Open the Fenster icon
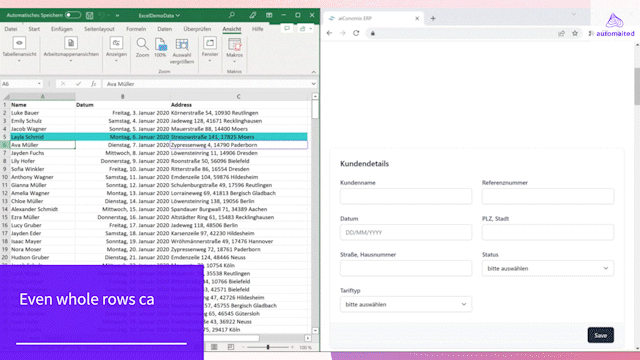 coord(210,43)
